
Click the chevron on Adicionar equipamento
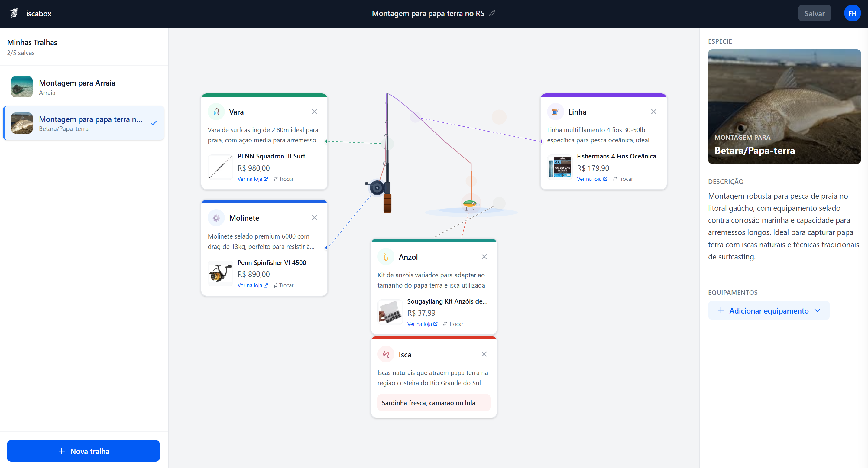(817, 310)
